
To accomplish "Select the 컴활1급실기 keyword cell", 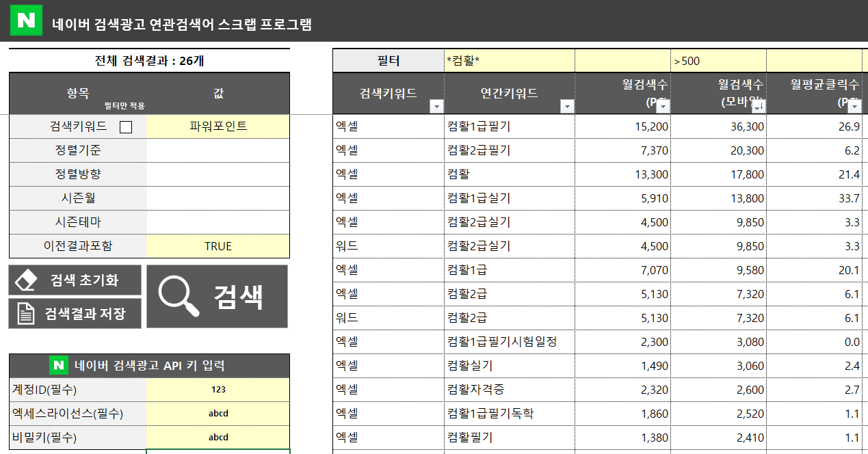I will 510,198.
